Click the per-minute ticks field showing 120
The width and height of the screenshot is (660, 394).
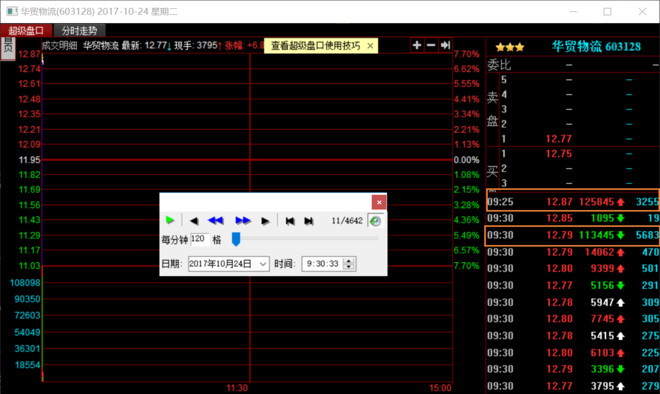tap(199, 239)
